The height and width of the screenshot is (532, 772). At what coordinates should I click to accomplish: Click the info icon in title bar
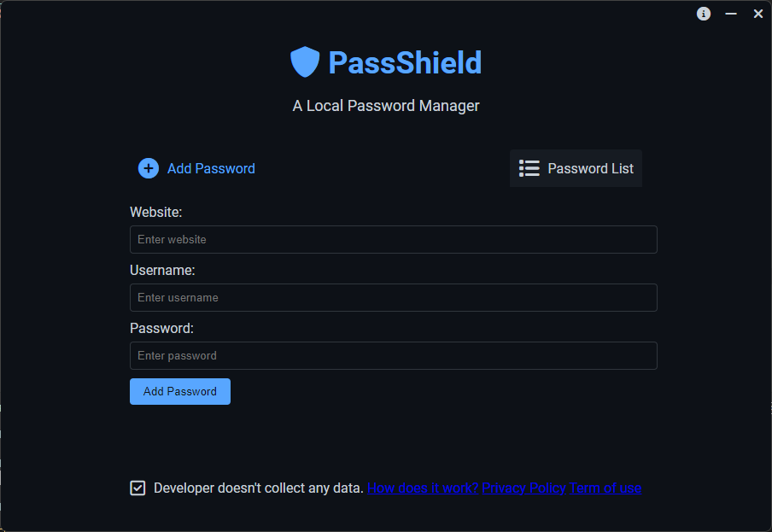(704, 14)
